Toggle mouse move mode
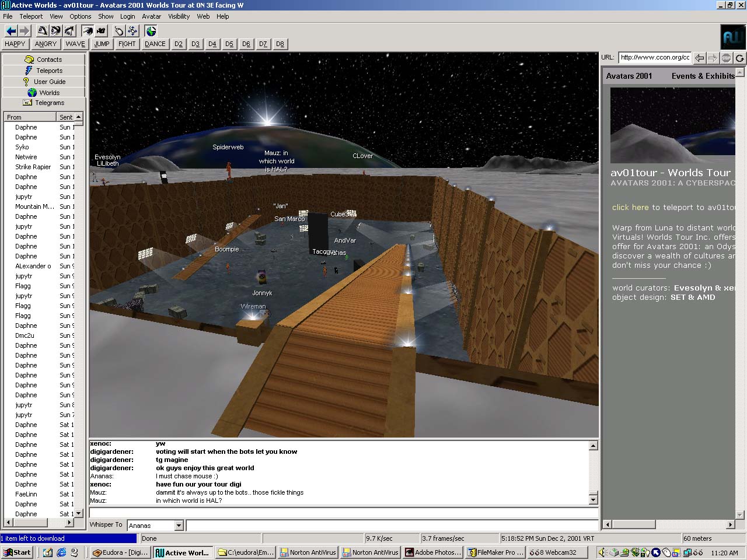Viewport: 747px width, 560px height. click(x=119, y=31)
